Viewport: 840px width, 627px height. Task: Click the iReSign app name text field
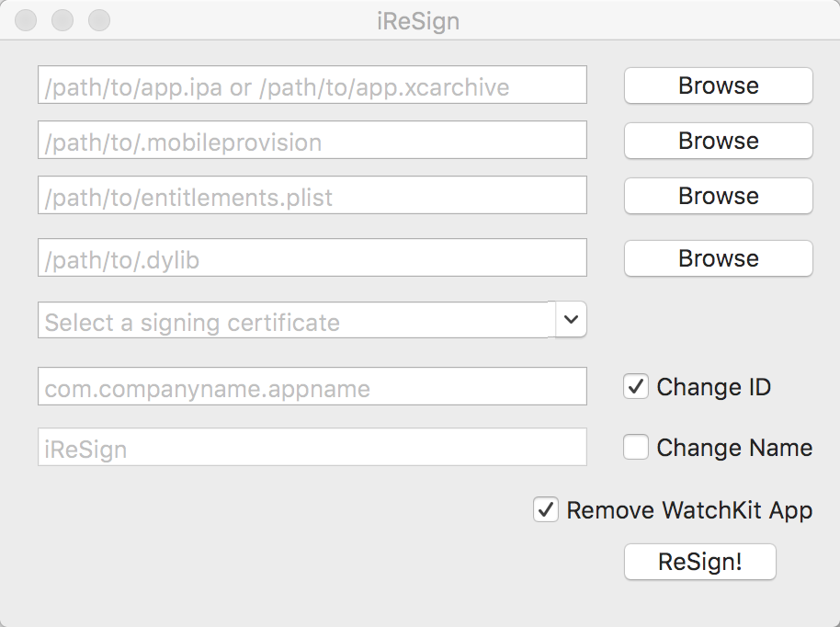coord(312,447)
